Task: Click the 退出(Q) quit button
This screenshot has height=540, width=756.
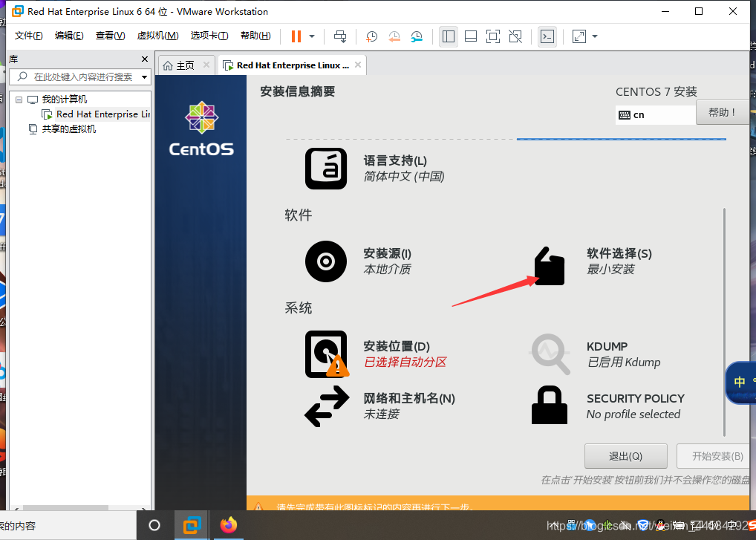Action: (x=626, y=456)
